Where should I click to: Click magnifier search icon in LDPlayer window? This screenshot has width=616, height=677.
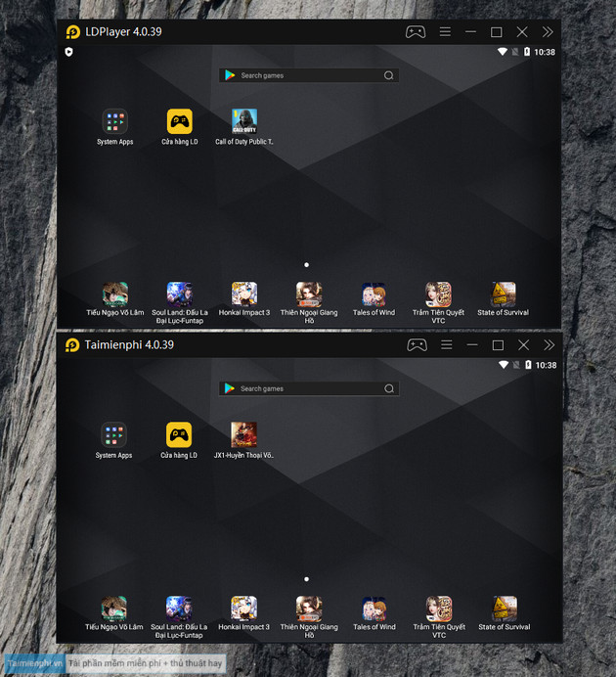click(x=389, y=75)
